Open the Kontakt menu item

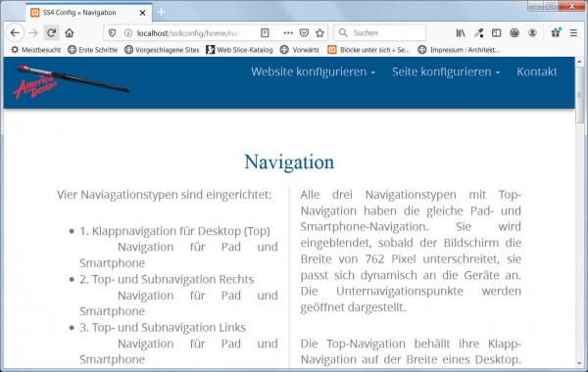(537, 71)
